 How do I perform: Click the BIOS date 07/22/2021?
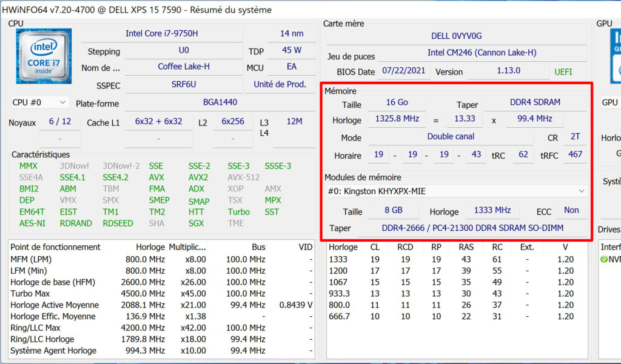click(x=403, y=71)
